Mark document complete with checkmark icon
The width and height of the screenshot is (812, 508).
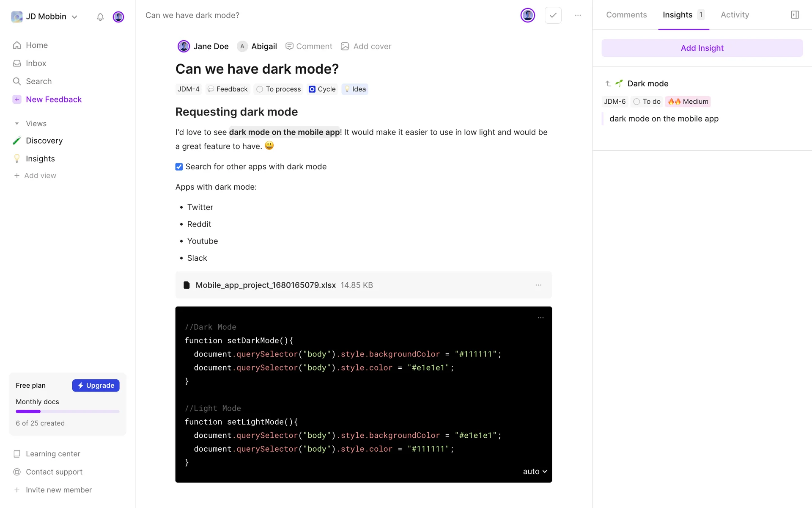(x=553, y=15)
